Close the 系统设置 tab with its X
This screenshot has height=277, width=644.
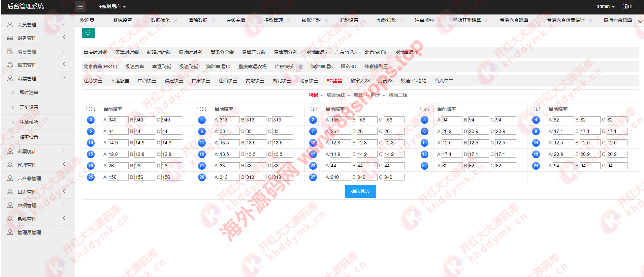pyautogui.click(x=138, y=21)
